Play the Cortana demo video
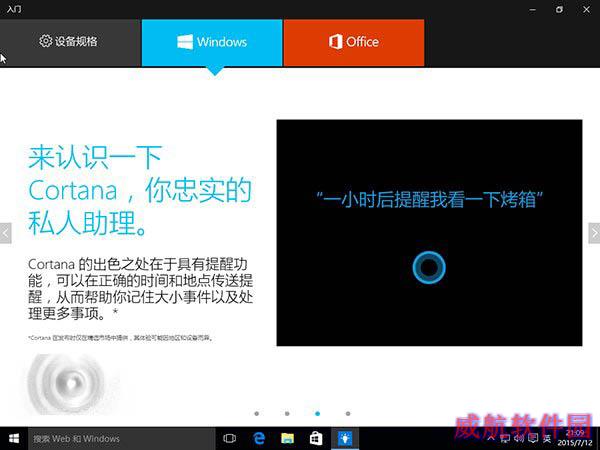 pyautogui.click(x=429, y=233)
